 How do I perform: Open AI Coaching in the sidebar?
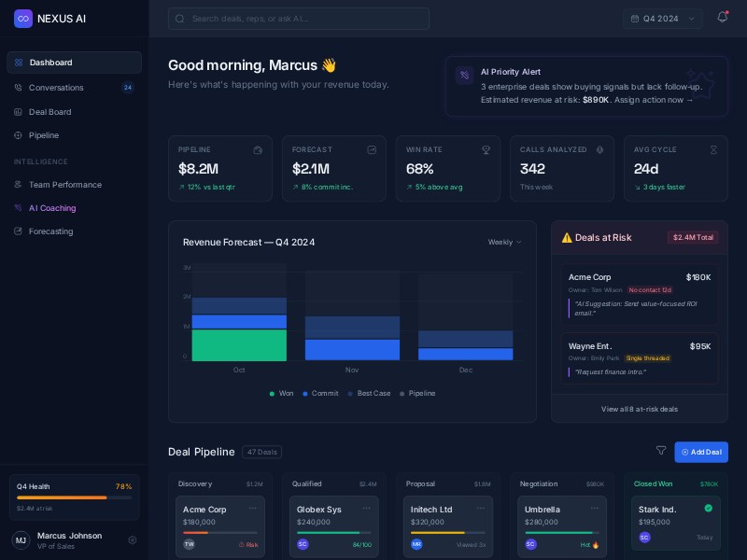52,208
